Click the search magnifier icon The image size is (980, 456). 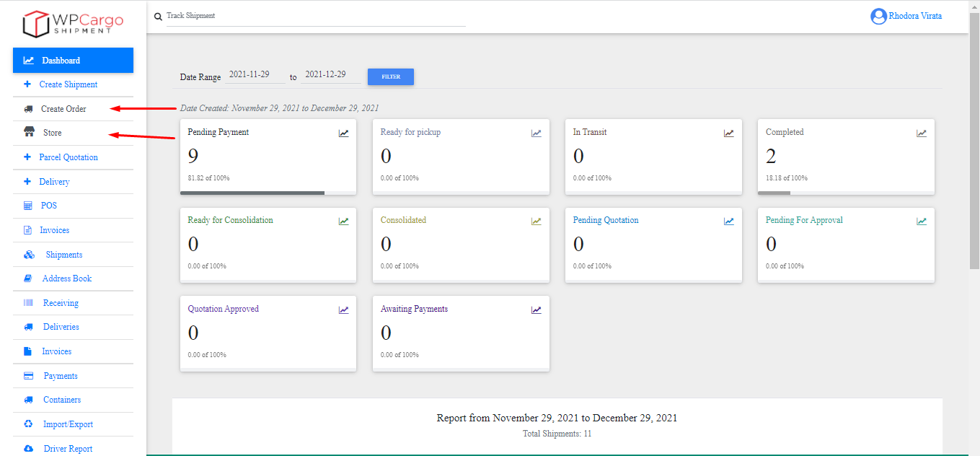click(x=158, y=17)
